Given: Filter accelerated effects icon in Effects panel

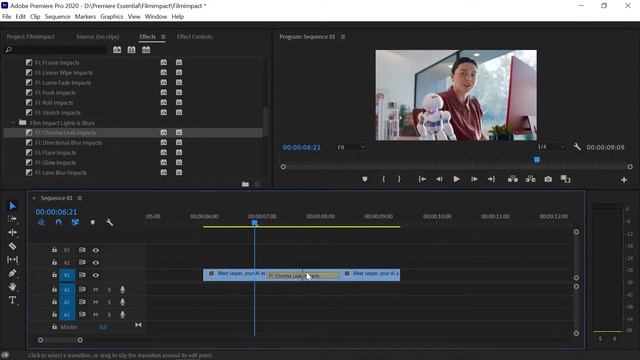Looking at the screenshot, I should click(117, 50).
